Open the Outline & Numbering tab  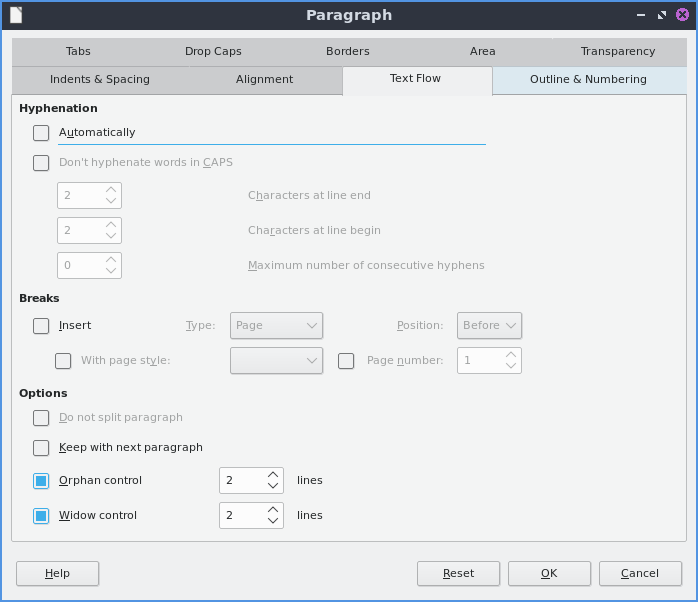[588, 80]
